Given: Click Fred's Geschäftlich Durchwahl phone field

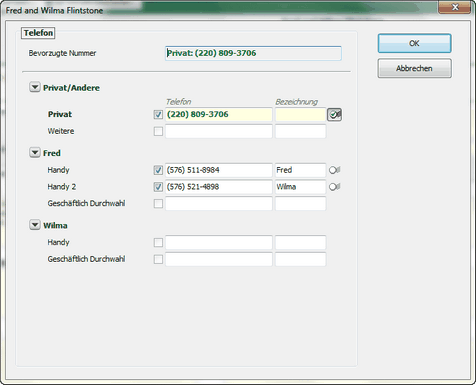Looking at the screenshot, I should point(219,203).
